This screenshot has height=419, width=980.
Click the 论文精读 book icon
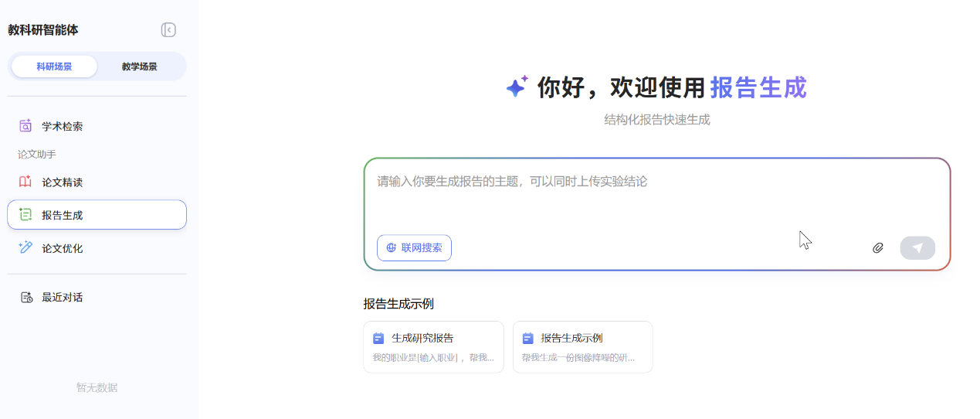pos(25,182)
